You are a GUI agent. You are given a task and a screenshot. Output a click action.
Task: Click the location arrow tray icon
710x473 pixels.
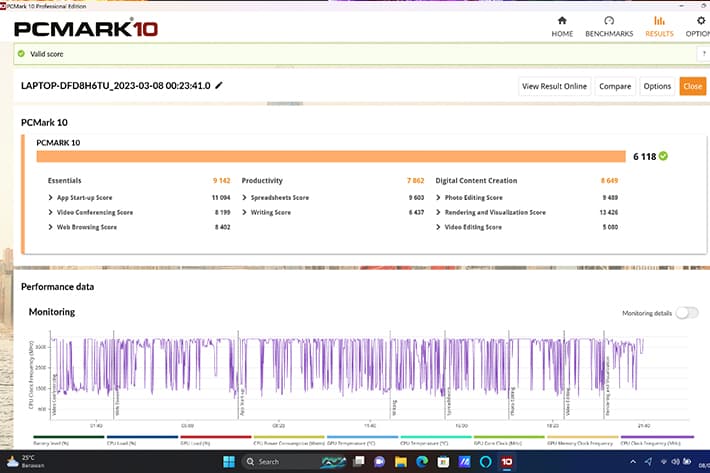coord(648,462)
